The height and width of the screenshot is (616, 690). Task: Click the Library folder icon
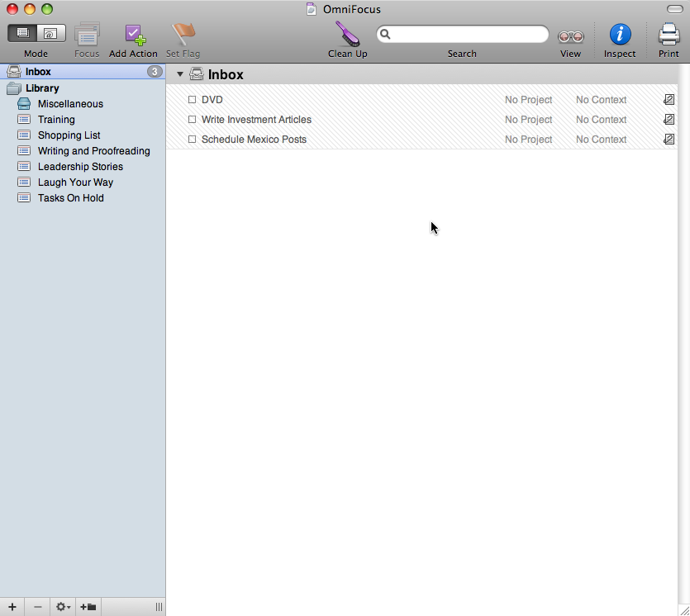point(14,88)
